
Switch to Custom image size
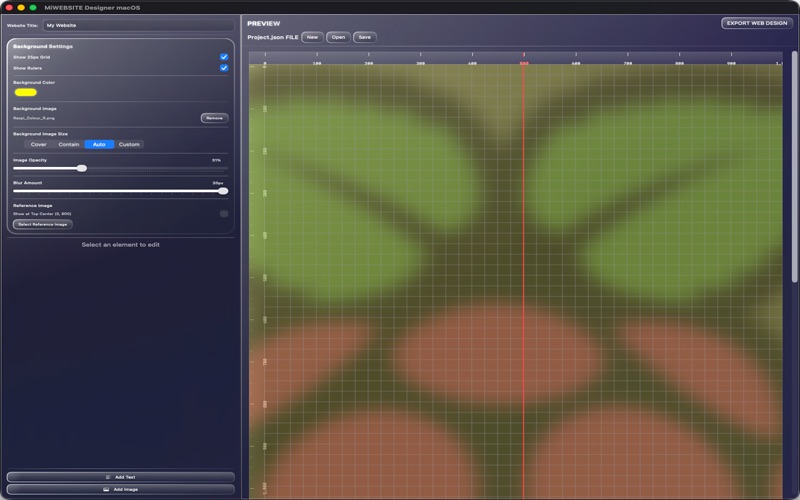(129, 144)
